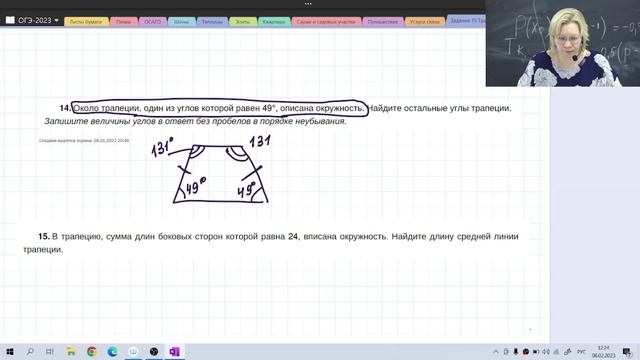
Task: Click the screen clipping timestamp caption
Action: click(x=84, y=140)
